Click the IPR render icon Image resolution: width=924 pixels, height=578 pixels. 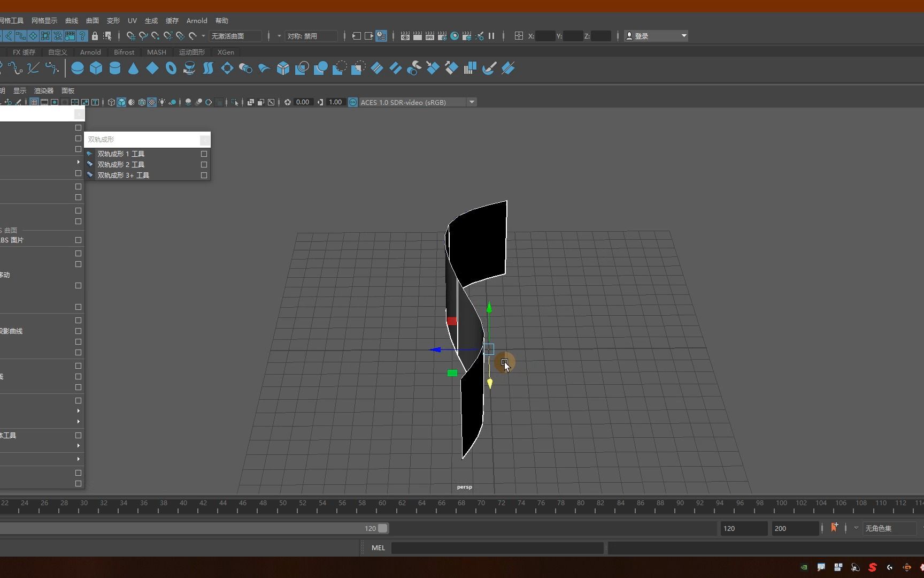430,36
